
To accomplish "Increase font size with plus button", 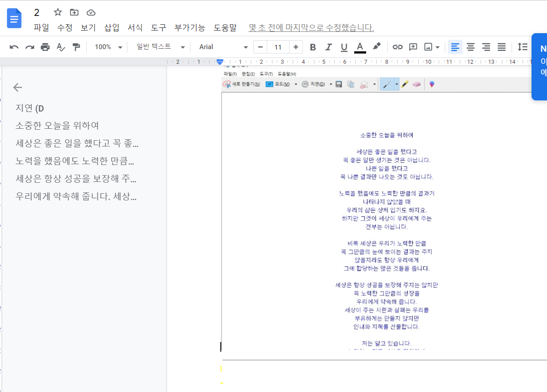I will (x=296, y=47).
